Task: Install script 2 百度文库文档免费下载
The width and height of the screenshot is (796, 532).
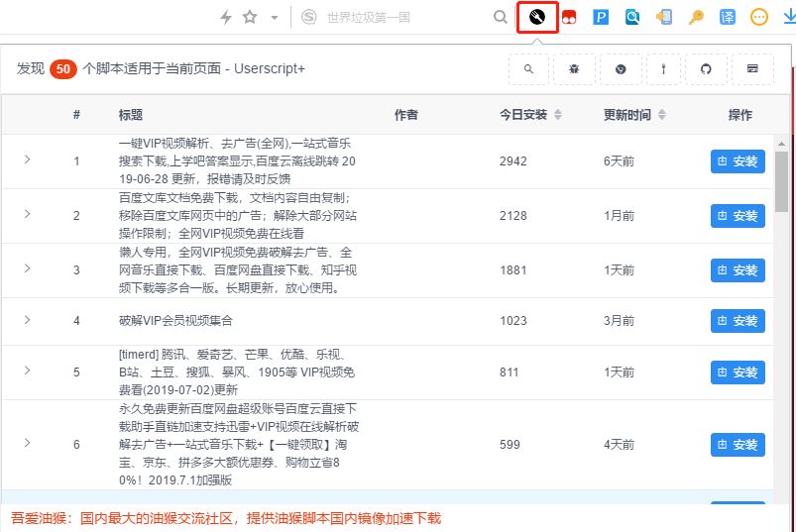Action: 738,216
